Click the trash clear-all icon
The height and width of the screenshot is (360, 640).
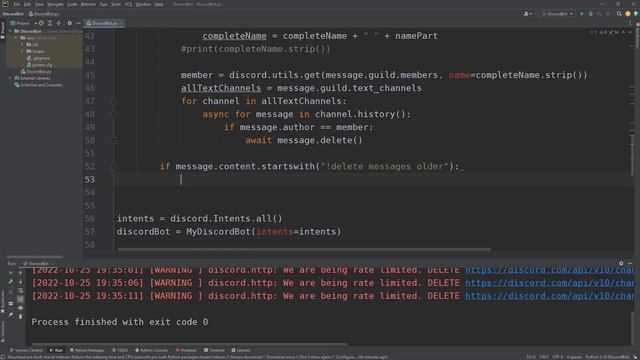pos(20,317)
